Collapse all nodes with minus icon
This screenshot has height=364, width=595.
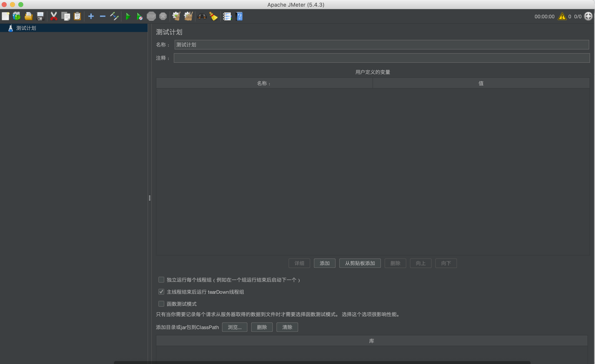(103, 16)
